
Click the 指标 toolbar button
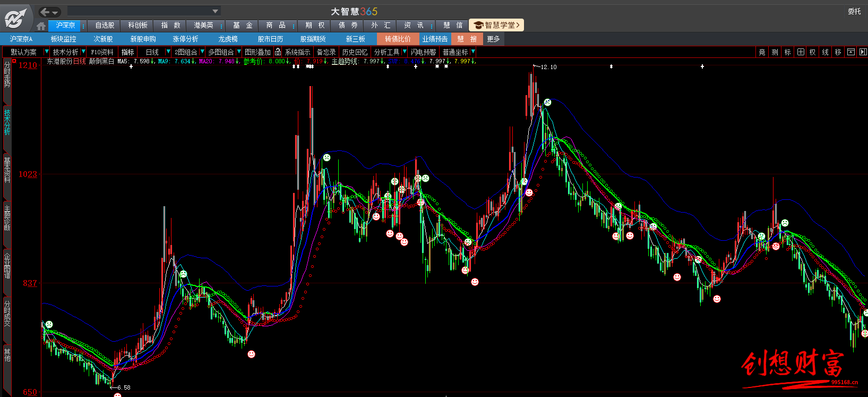pyautogui.click(x=127, y=52)
